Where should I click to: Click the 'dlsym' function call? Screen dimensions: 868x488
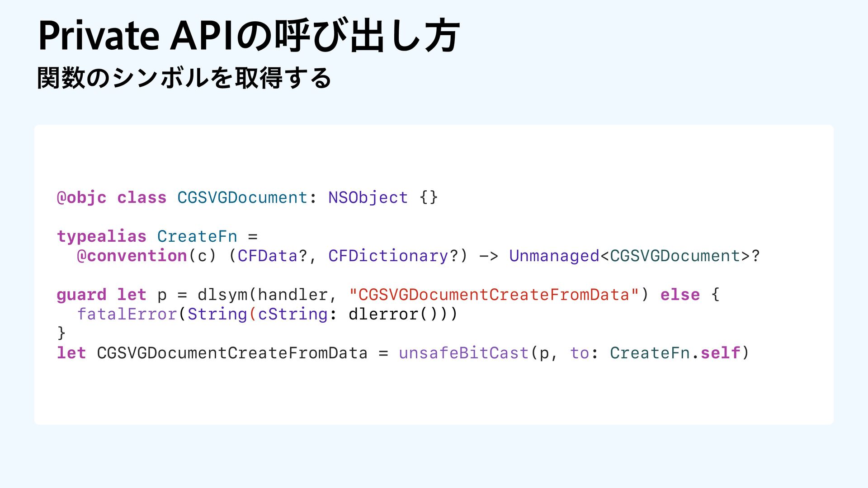(x=222, y=295)
